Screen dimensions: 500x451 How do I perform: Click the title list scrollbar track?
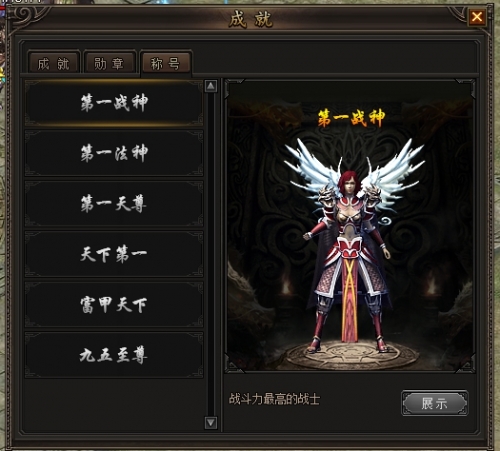(x=211, y=255)
